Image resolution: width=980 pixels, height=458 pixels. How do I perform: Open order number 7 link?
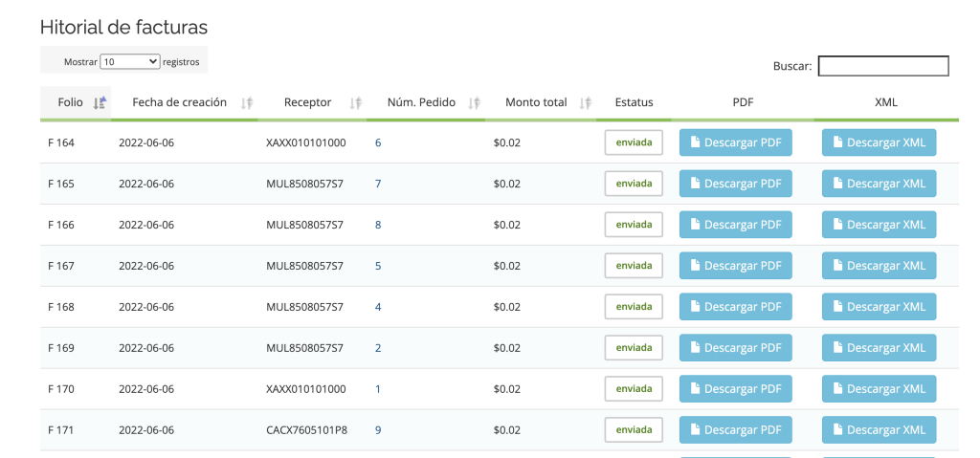378,184
